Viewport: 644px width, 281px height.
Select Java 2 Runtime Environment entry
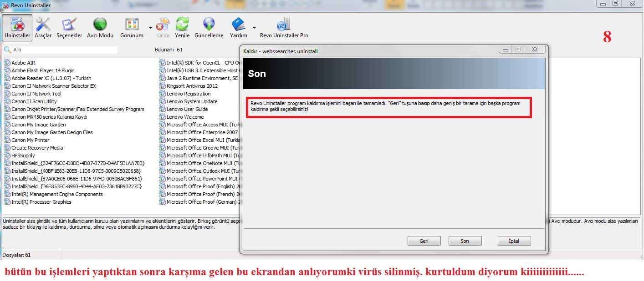[199, 78]
